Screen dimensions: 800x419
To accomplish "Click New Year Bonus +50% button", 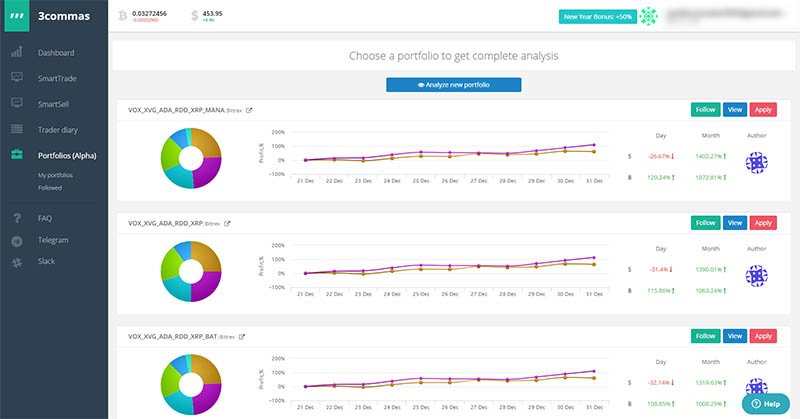I will coord(597,17).
